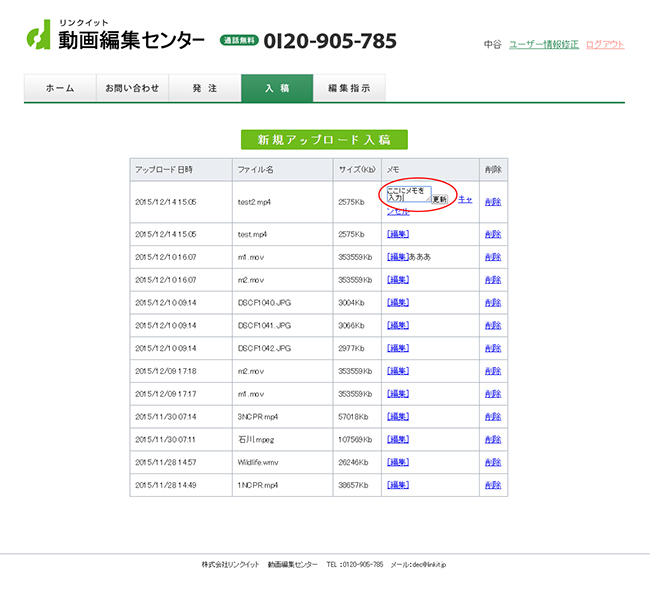Click the 26246Kb size value
This screenshot has width=650, height=603.
pos(353,462)
